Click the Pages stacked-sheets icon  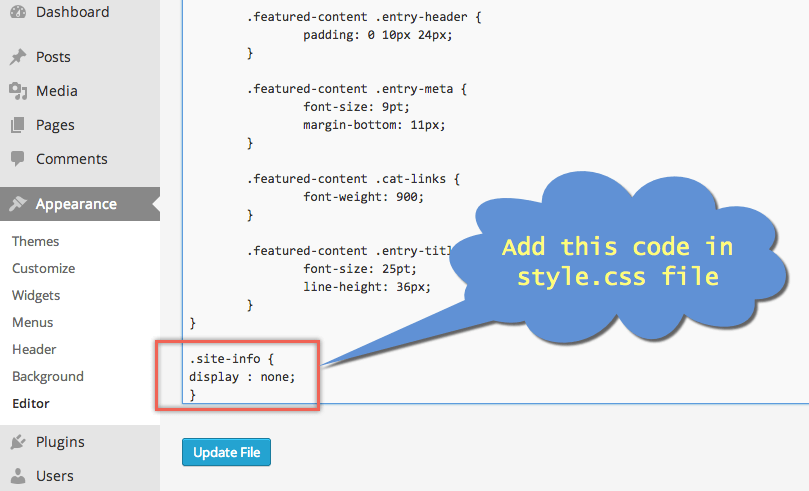[x=18, y=125]
